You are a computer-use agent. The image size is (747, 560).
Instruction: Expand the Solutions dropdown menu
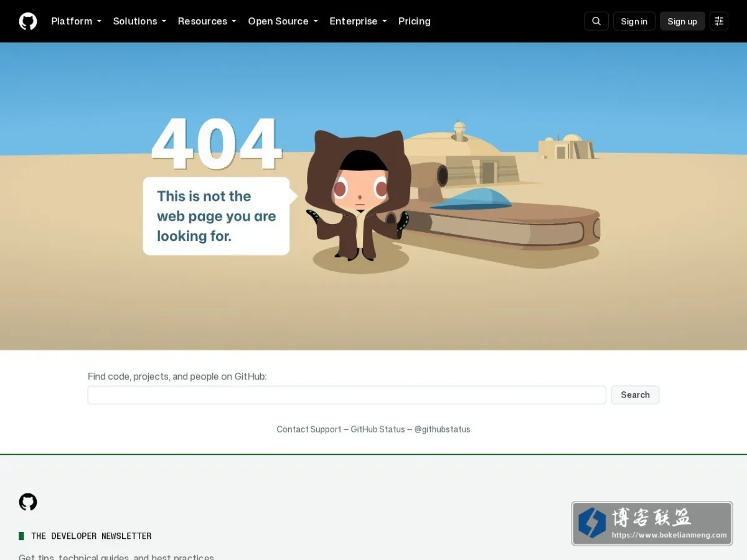point(139,21)
